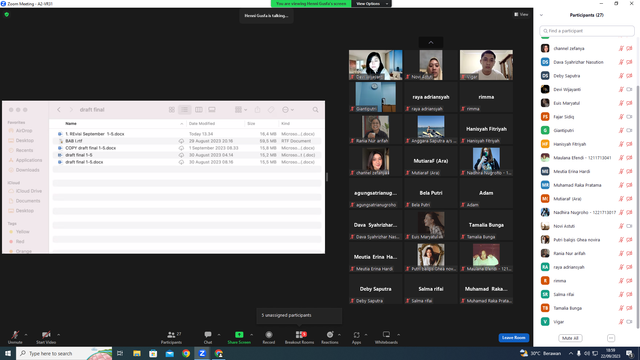The image size is (640, 360).
Task: Open Apps options arrow
Action: (x=366, y=335)
